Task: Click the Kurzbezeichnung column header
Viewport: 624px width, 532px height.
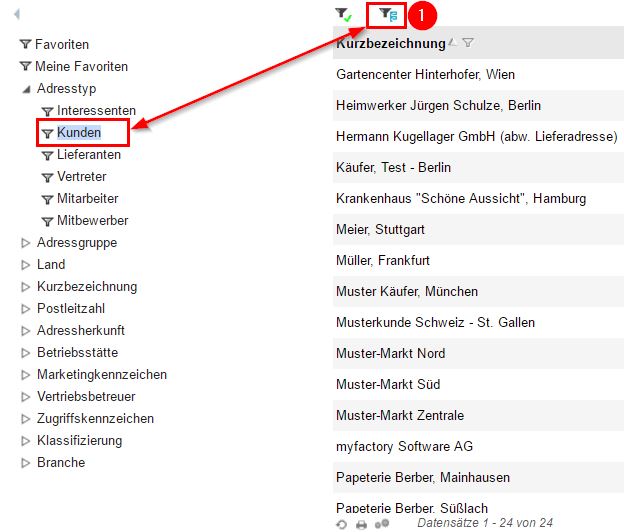Action: tap(391, 43)
